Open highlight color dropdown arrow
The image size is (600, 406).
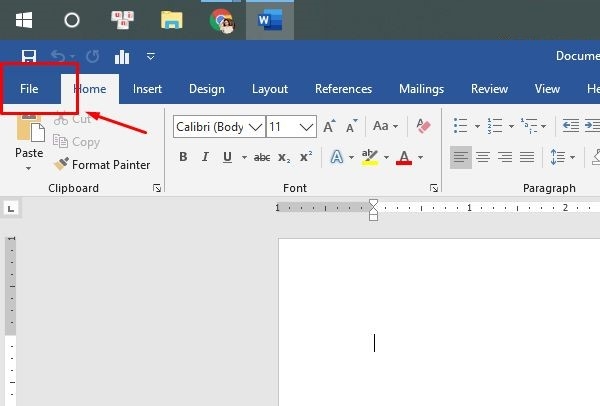coord(386,157)
